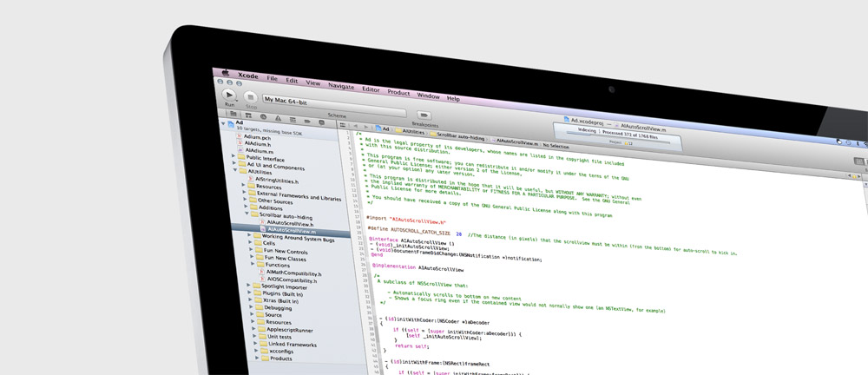Screen dimensions: 868x375
Task: Open the Product menu
Action: [398, 92]
